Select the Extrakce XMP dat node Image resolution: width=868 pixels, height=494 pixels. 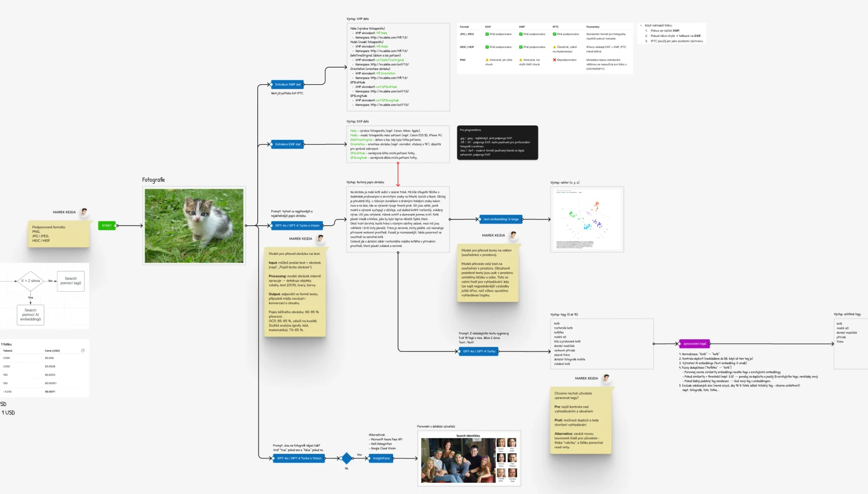point(288,84)
